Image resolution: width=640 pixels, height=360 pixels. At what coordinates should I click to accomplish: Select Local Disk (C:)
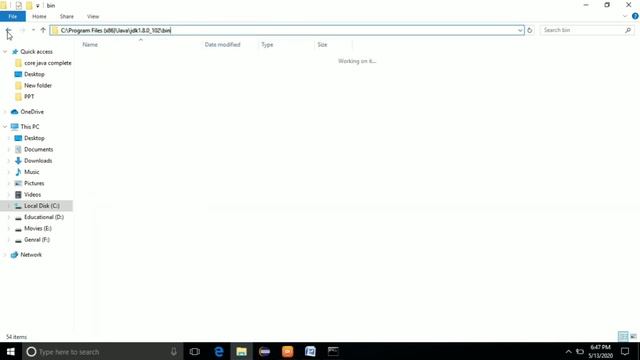coord(42,206)
